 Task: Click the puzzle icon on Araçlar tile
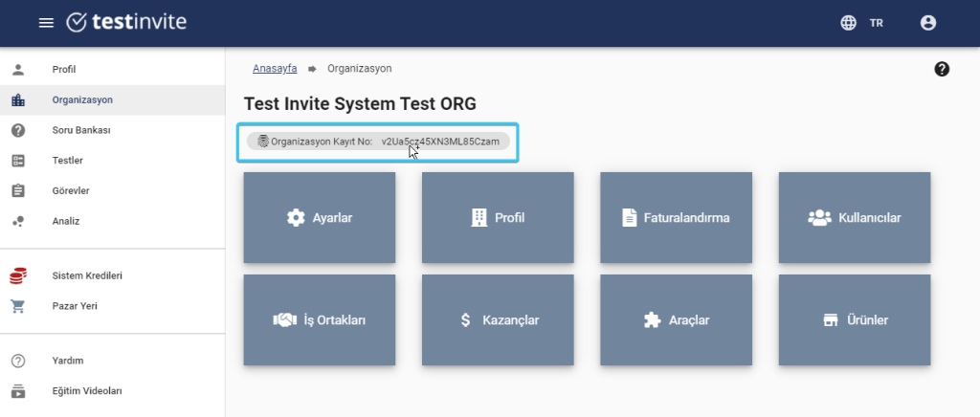652,320
